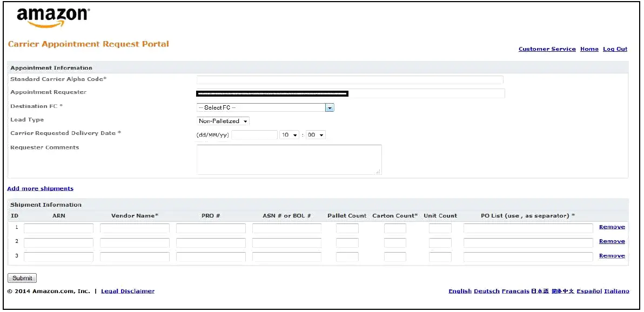Remove shipment row 3
The width and height of the screenshot is (644, 312).
point(611,255)
